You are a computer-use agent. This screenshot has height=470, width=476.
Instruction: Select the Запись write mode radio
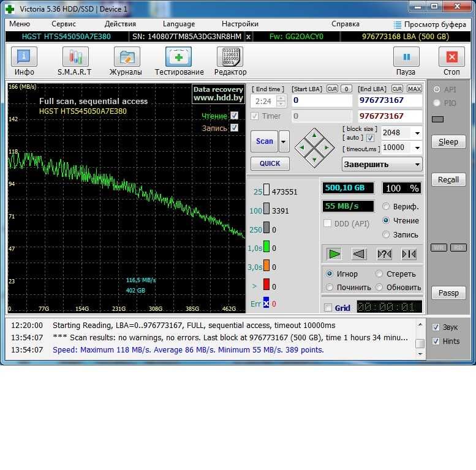tap(386, 234)
